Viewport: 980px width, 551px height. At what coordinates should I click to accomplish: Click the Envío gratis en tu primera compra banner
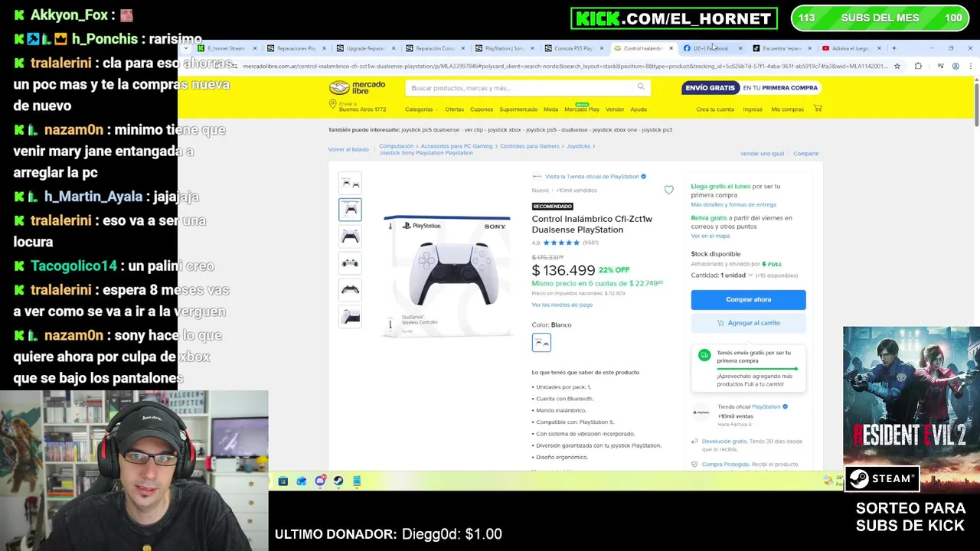(752, 87)
